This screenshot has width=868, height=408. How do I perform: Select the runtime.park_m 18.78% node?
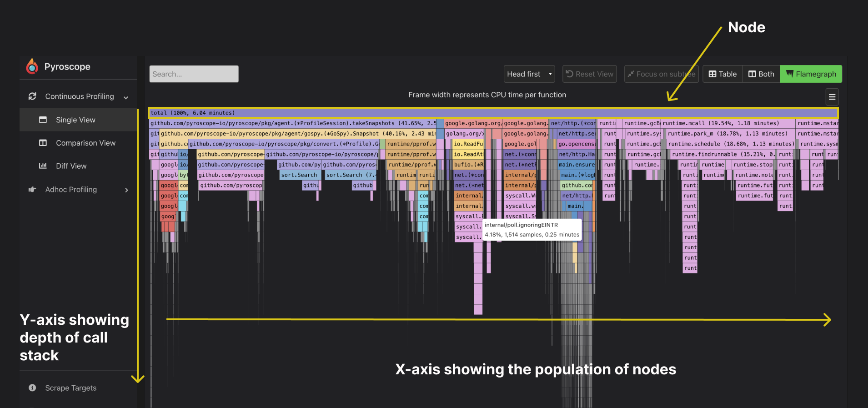731,134
